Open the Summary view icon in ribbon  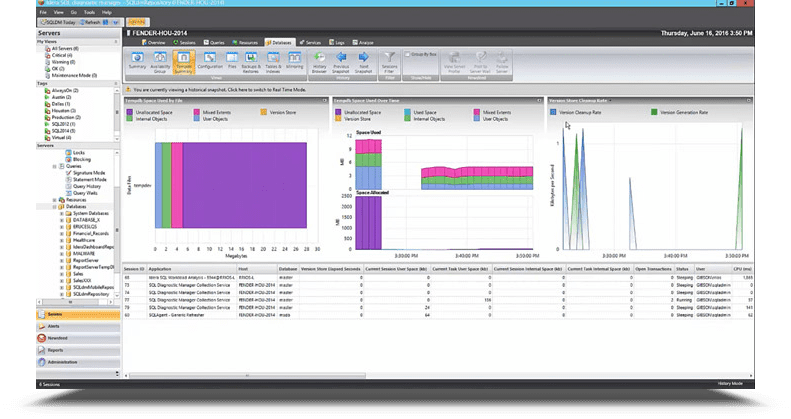(137, 61)
